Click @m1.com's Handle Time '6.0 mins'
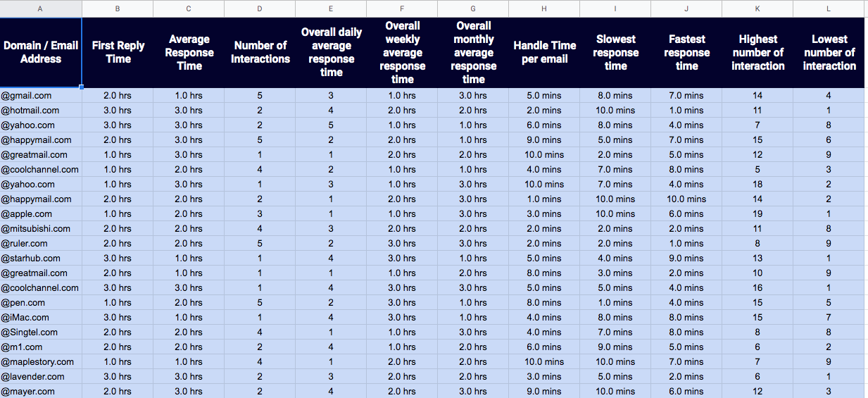Viewport: 868px width, 398px height. 544,347
